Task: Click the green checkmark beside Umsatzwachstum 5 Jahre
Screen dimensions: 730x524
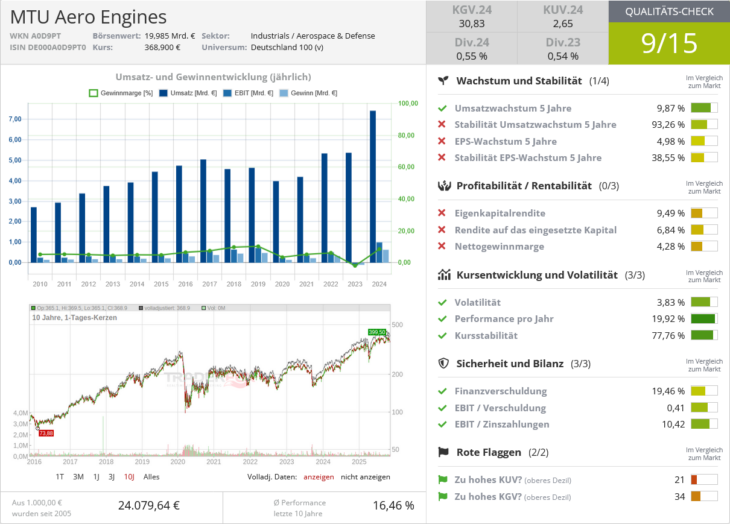Action: coord(442,107)
